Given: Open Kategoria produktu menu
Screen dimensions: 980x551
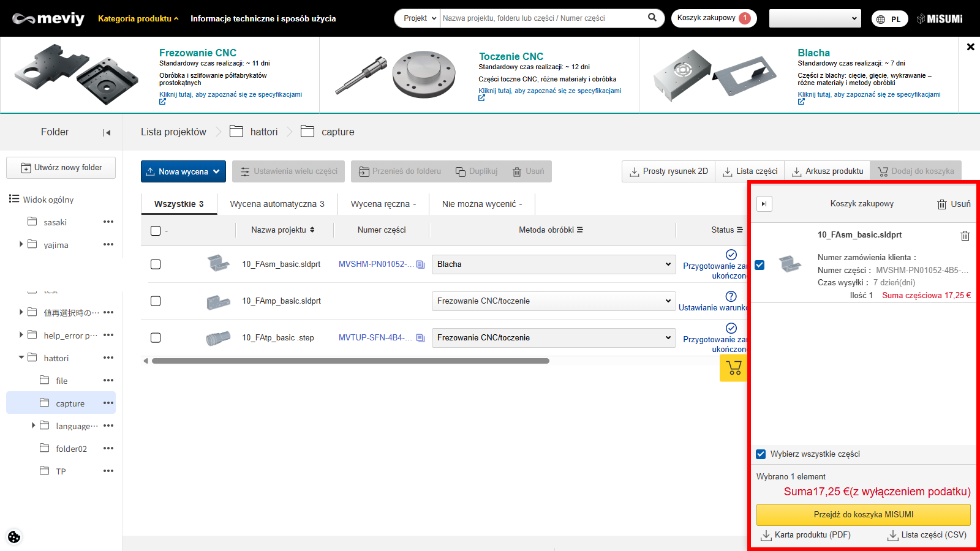Looking at the screenshot, I should (x=138, y=18).
